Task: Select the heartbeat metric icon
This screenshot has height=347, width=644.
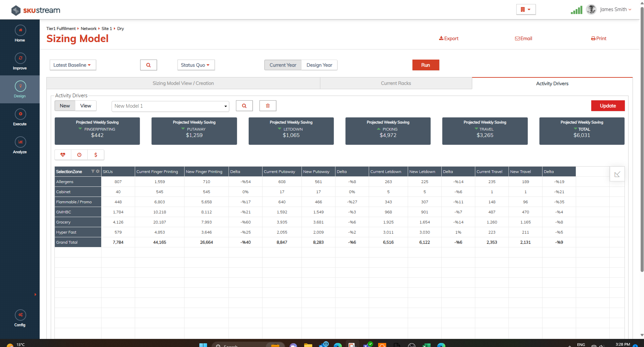Action: (63, 155)
